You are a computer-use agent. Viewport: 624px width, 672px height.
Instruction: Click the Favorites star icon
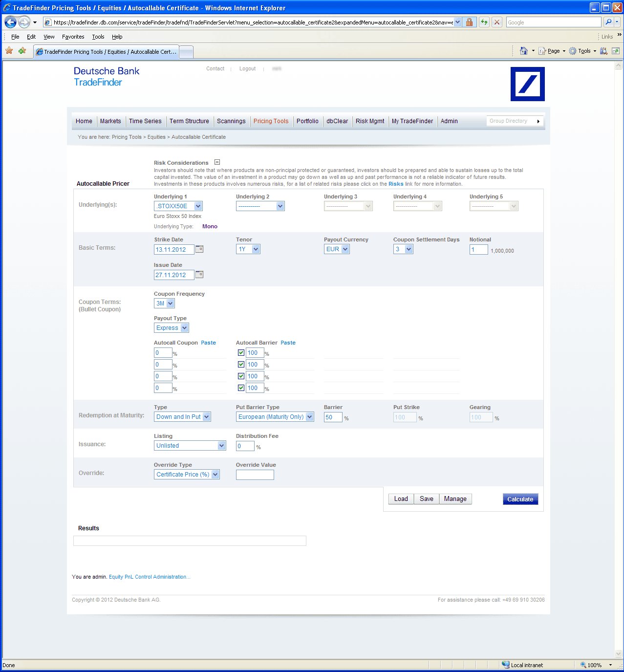[9, 51]
